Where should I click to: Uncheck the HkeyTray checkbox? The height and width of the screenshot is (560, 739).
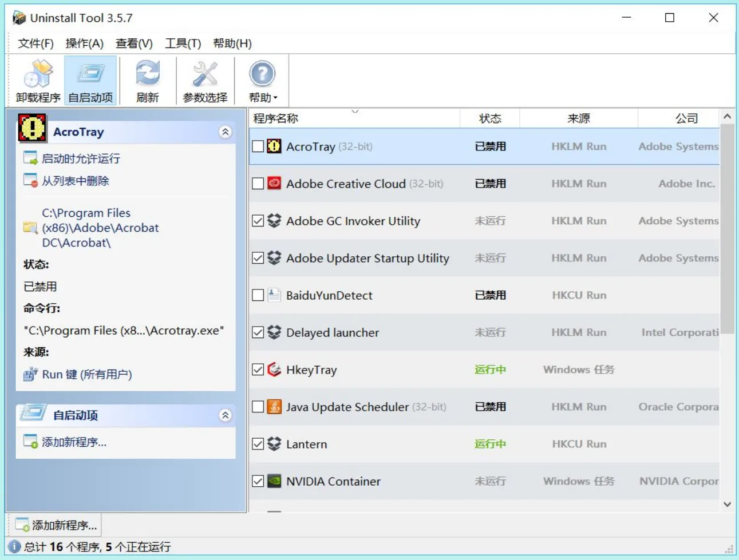tap(258, 370)
